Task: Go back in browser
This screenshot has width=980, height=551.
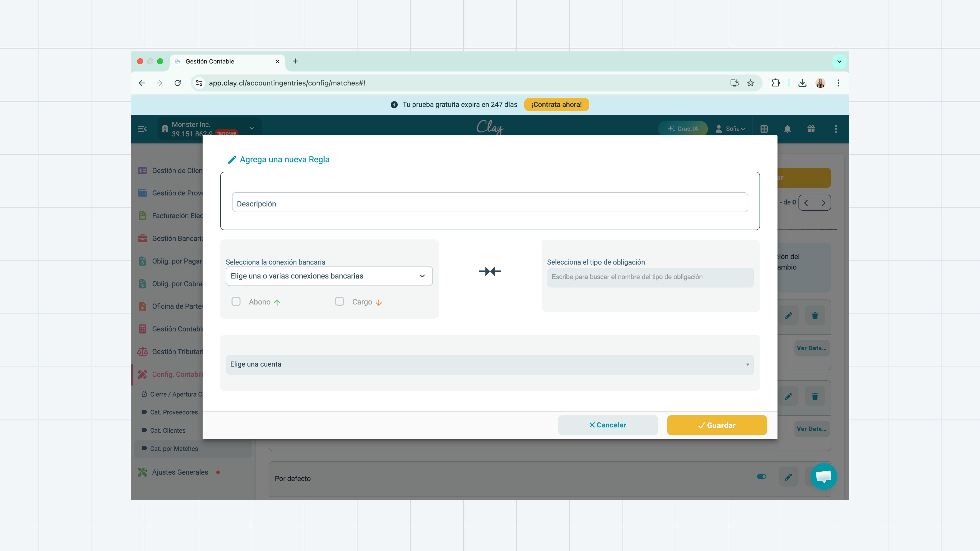Action: point(142,83)
